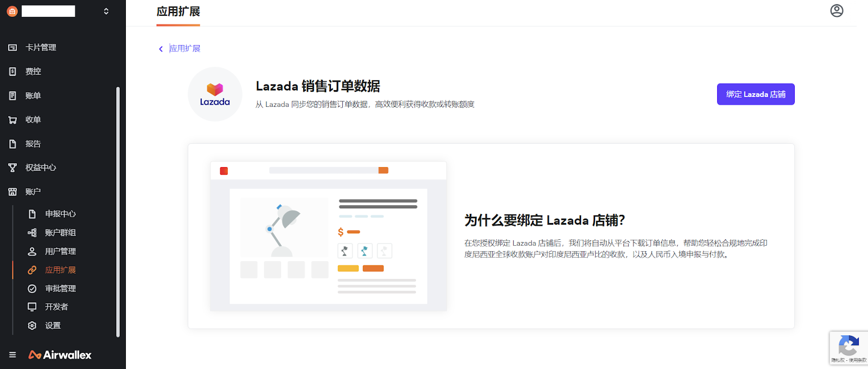868x369 pixels.
Task: Click the 用户管理 person icon
Action: (x=32, y=251)
